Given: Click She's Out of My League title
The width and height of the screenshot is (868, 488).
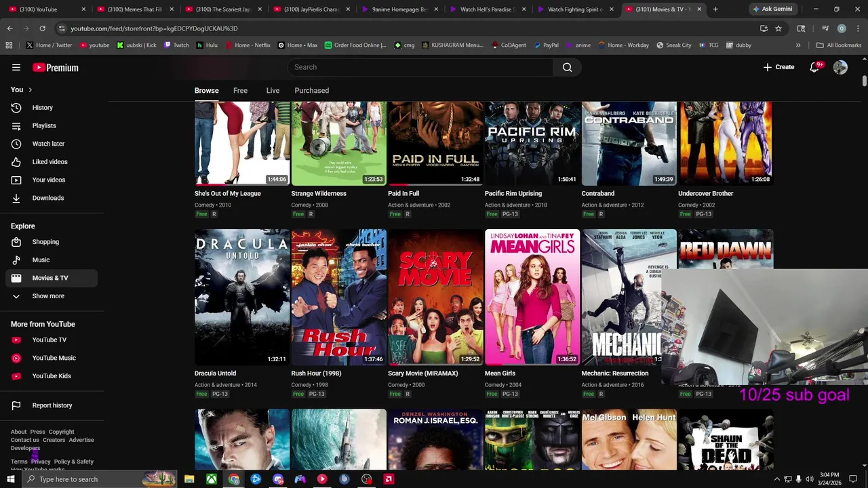Looking at the screenshot, I should [227, 193].
